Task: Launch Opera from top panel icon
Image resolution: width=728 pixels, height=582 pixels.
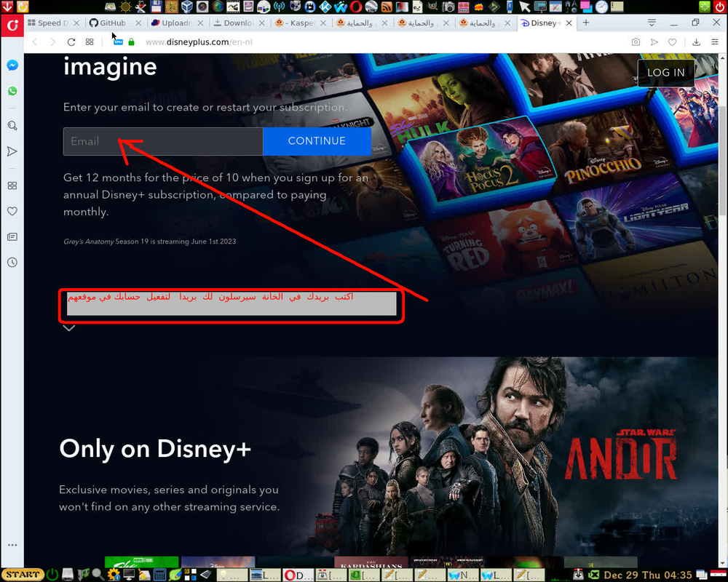Action: [x=356, y=7]
